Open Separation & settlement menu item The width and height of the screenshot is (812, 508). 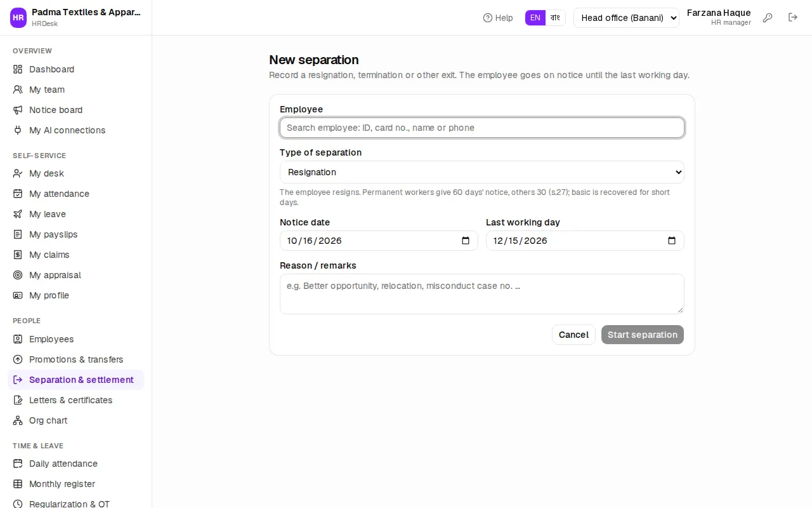coord(76,380)
